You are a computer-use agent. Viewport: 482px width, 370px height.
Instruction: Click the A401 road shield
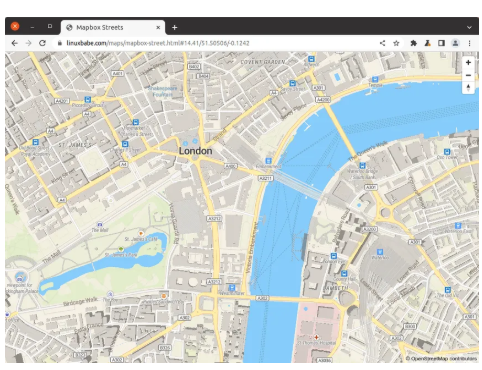tap(117, 73)
